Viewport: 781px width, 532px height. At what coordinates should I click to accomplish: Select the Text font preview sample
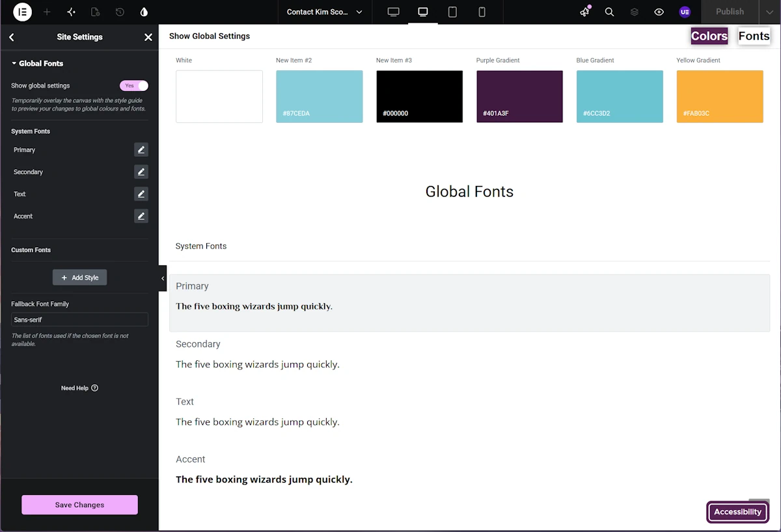point(258,422)
